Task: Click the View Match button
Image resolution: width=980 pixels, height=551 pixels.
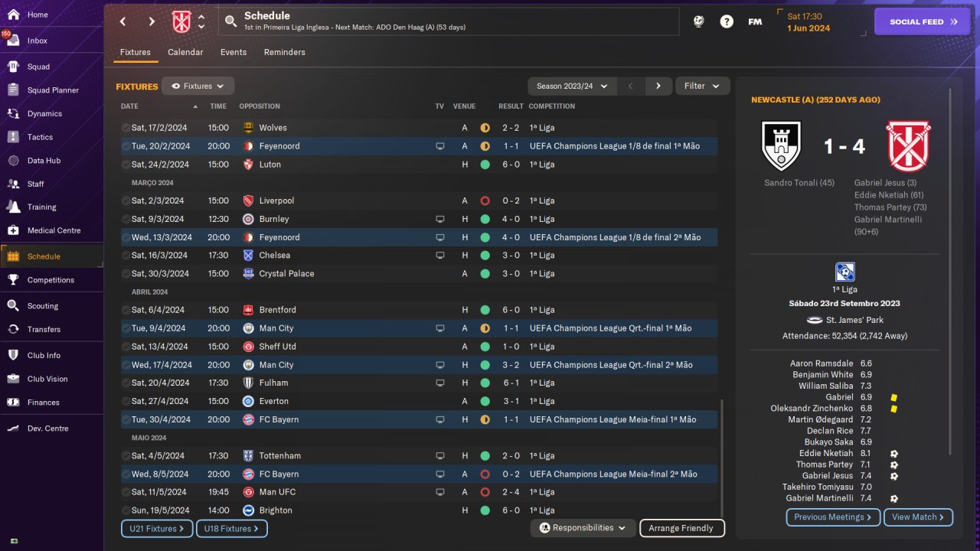Action: (918, 517)
